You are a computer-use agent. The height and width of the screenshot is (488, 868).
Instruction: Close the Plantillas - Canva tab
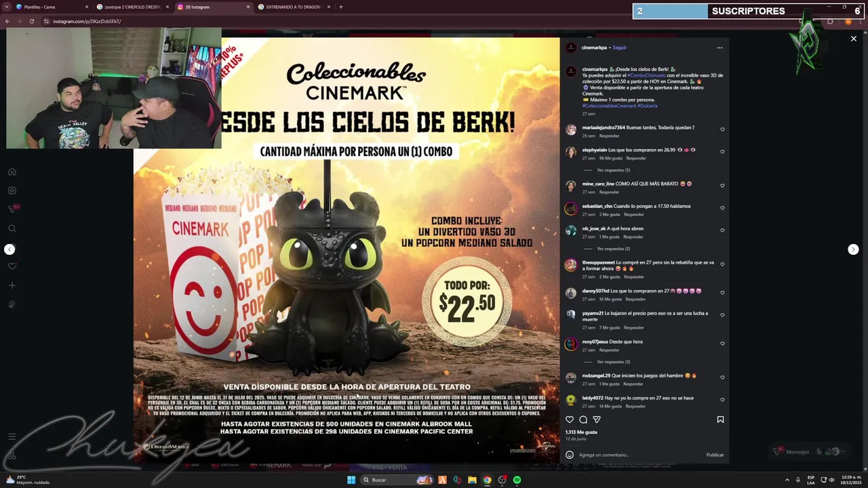[87, 7]
